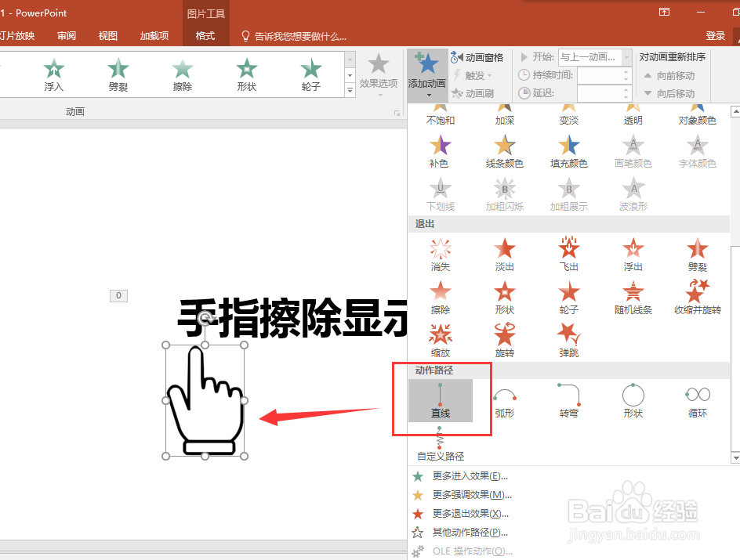Expand the animation gallery more arrow
740x560 pixels.
[x=350, y=89]
